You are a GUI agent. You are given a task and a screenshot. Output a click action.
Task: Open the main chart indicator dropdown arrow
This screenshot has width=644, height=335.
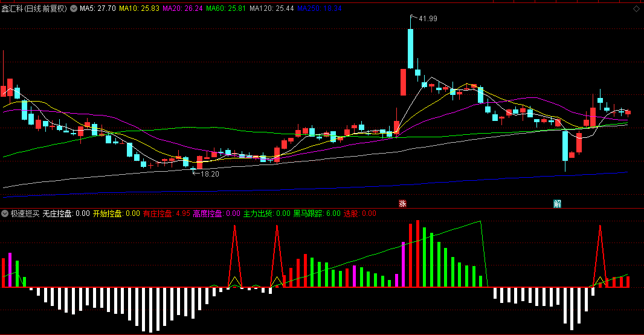click(x=74, y=8)
